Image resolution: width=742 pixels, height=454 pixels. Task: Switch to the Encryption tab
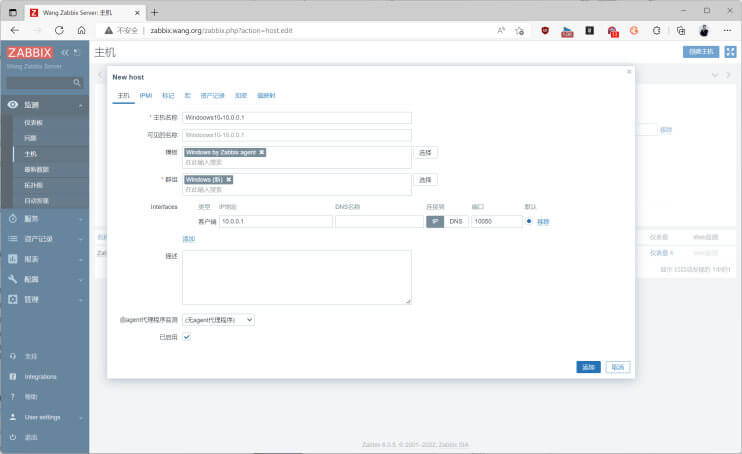tap(241, 96)
